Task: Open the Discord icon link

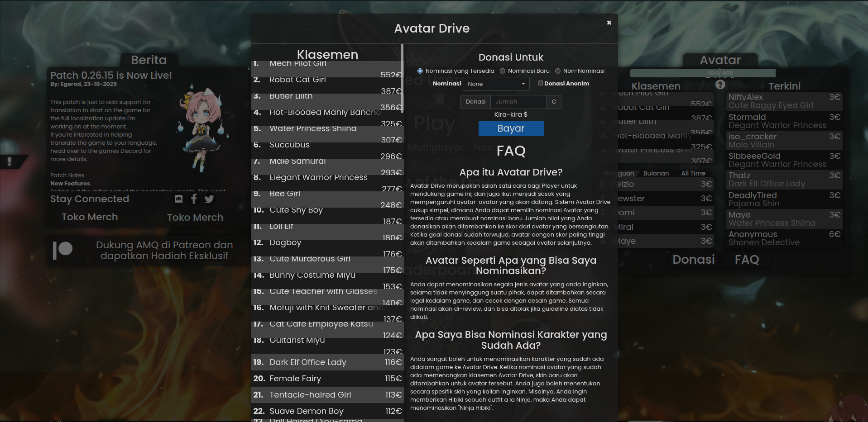Action: 178,199
